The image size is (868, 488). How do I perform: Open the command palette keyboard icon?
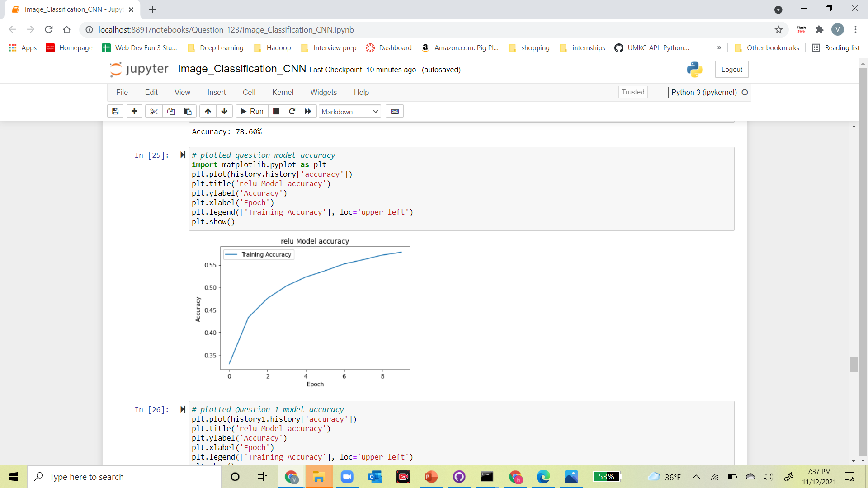[x=394, y=111]
